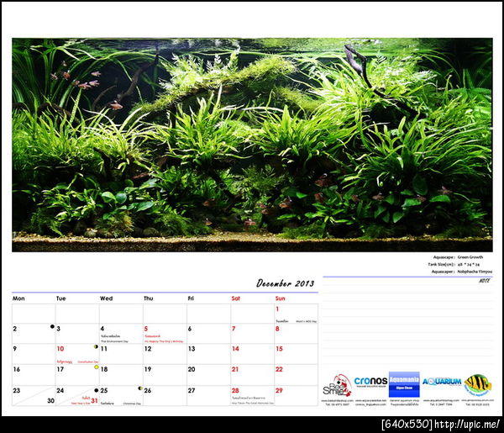The width and height of the screenshot is (504, 433).
Task: Click the yellow full moon in cell 17
Action: tap(96, 367)
